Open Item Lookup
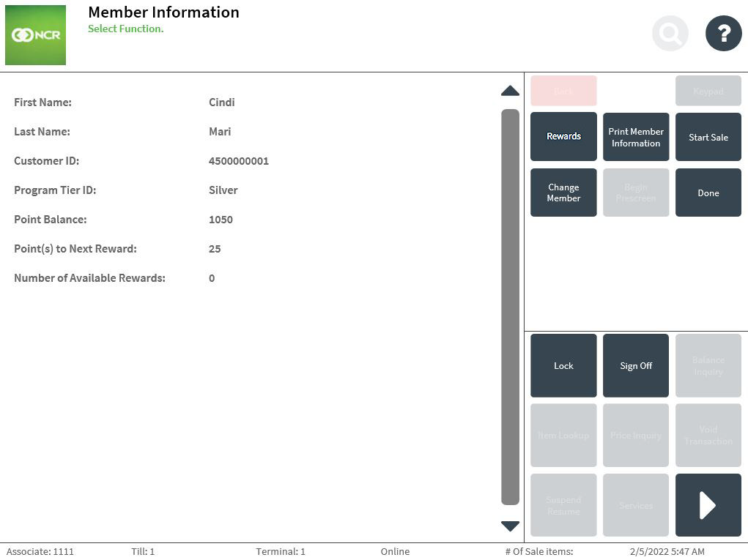The width and height of the screenshot is (748, 560). coord(563,436)
